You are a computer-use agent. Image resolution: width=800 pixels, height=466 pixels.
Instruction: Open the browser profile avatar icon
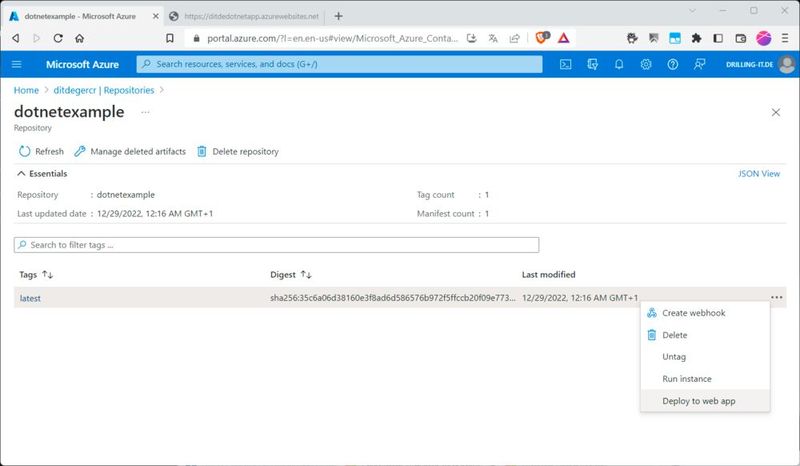(763, 38)
